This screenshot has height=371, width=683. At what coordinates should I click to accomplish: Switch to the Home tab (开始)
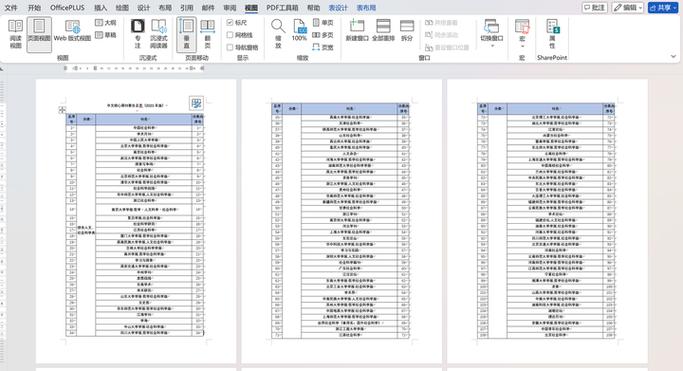pyautogui.click(x=34, y=8)
